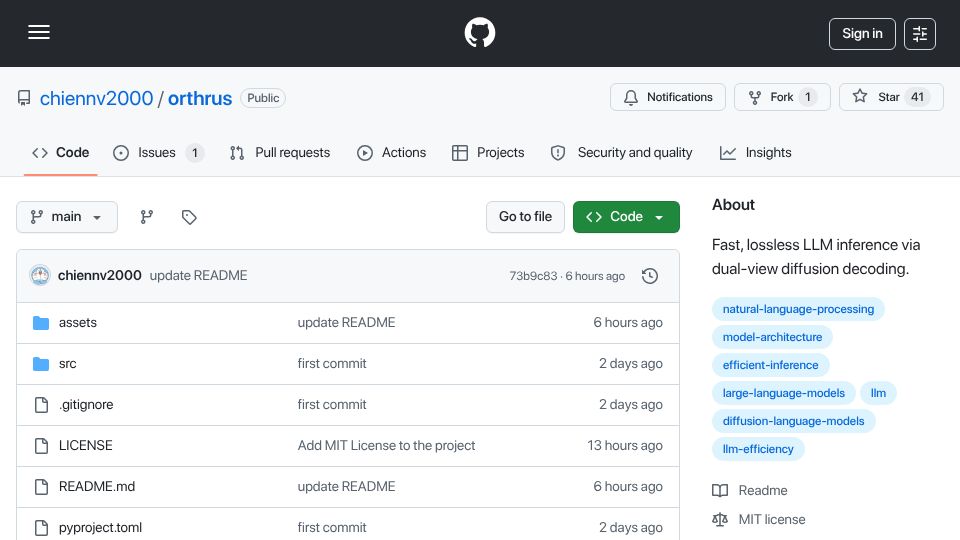
Task: Click the Issues count badge 1
Action: tap(195, 152)
